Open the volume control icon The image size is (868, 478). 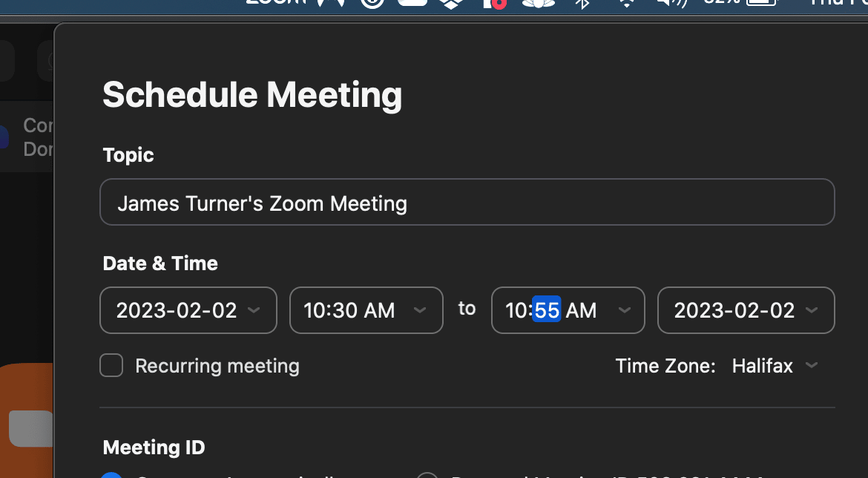(672, 3)
